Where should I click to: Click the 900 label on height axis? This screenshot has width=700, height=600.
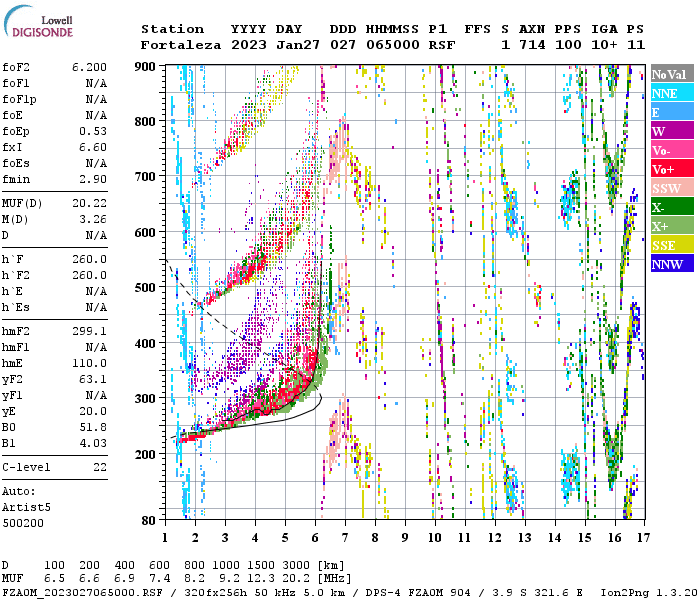(x=145, y=67)
